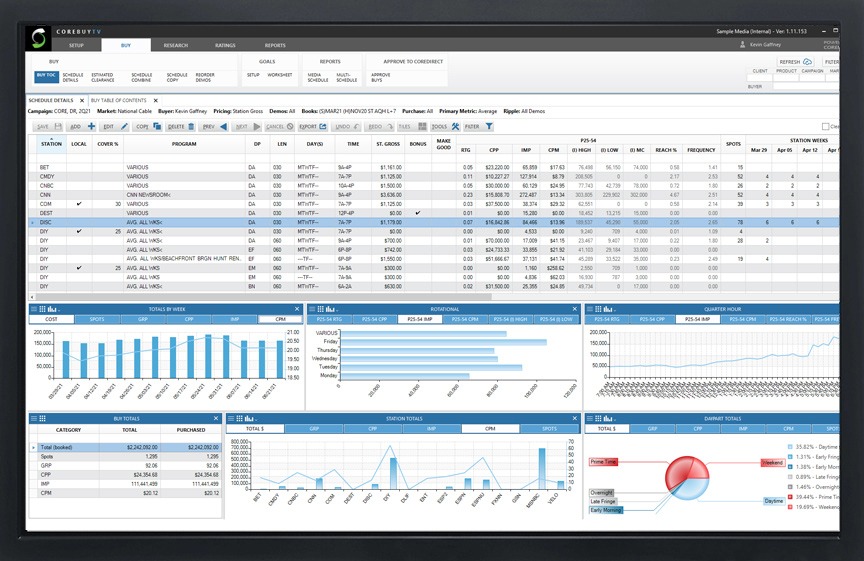Image resolution: width=864 pixels, height=561 pixels.
Task: Click the Cancel toolbar button
Action: [280, 127]
